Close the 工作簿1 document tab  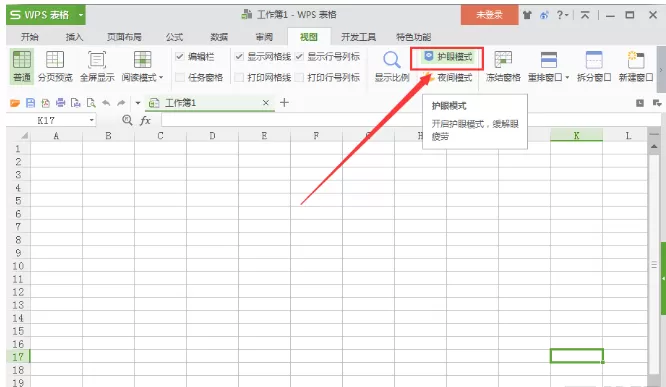(265, 103)
